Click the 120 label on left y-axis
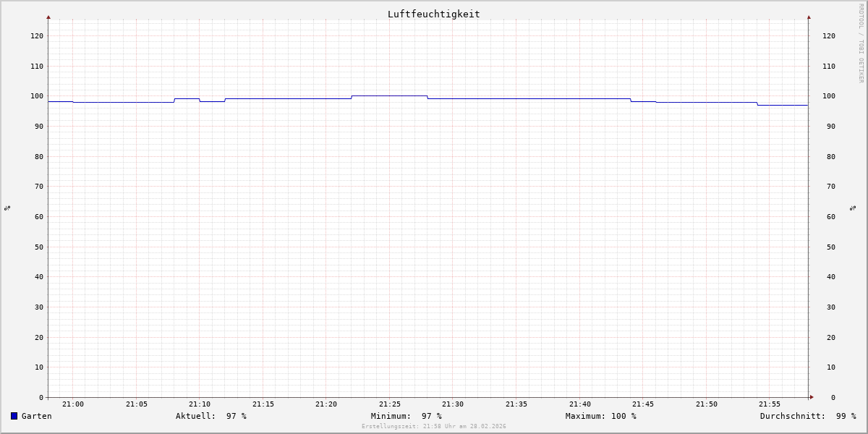Viewport: 868px width, 434px height. (37, 35)
